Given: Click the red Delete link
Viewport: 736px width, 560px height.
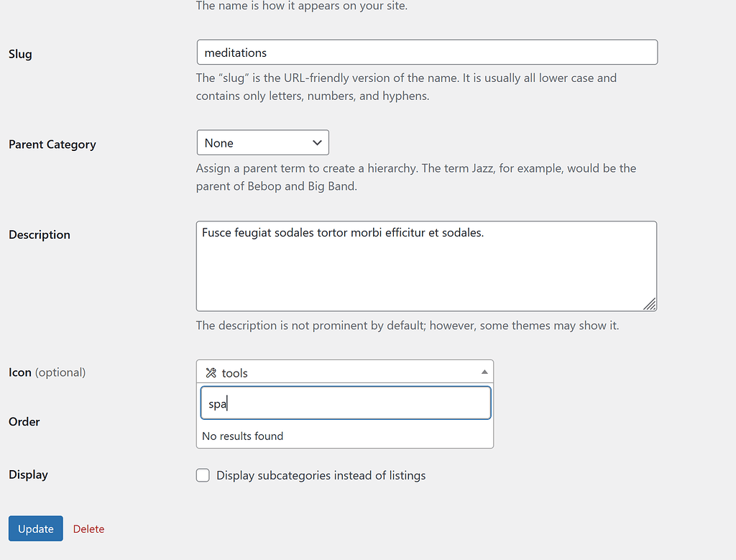Looking at the screenshot, I should 88,529.
